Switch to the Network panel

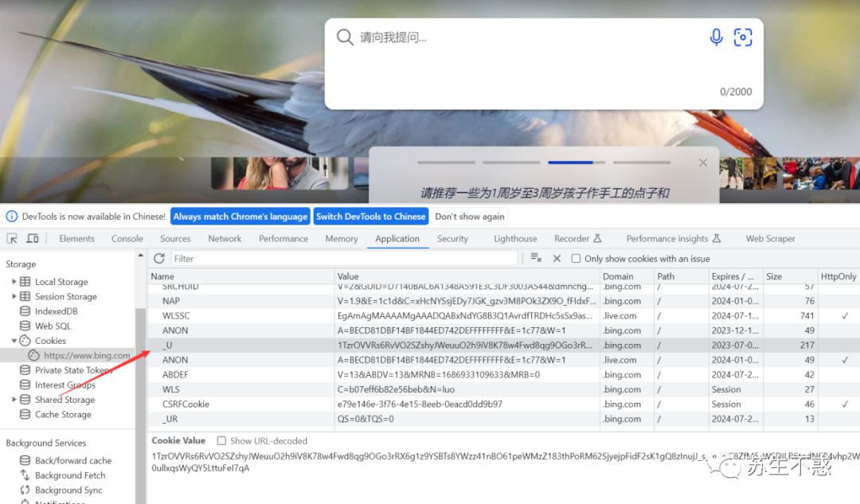tap(225, 238)
